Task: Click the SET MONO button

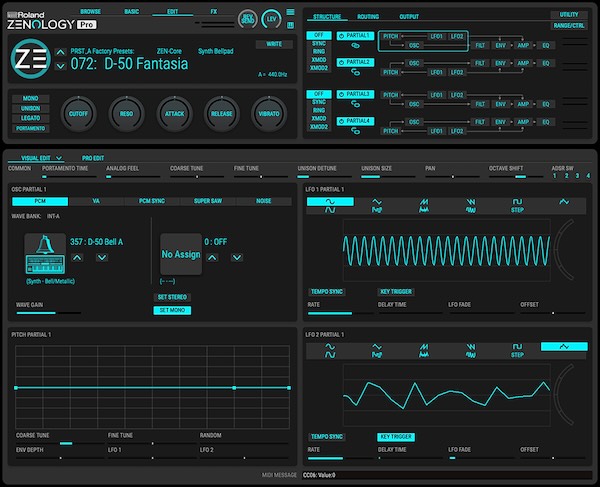Action: (172, 310)
